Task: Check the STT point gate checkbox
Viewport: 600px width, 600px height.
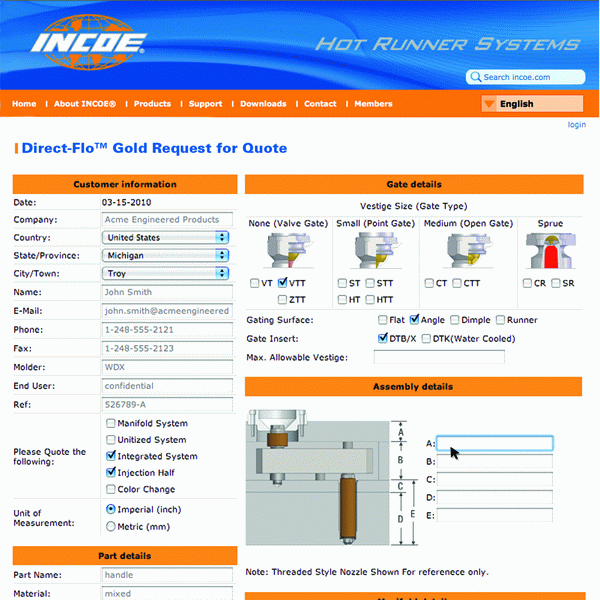Action: tap(370, 283)
